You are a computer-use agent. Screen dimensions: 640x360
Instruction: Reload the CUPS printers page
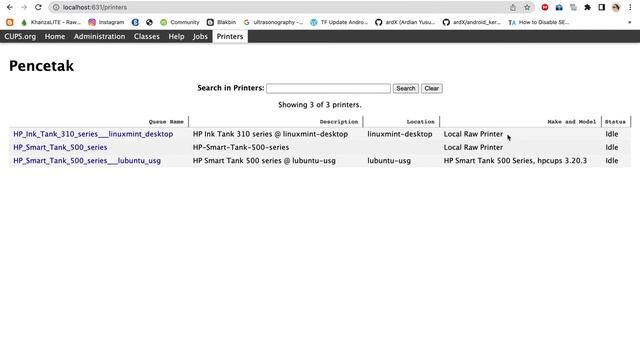[38, 7]
